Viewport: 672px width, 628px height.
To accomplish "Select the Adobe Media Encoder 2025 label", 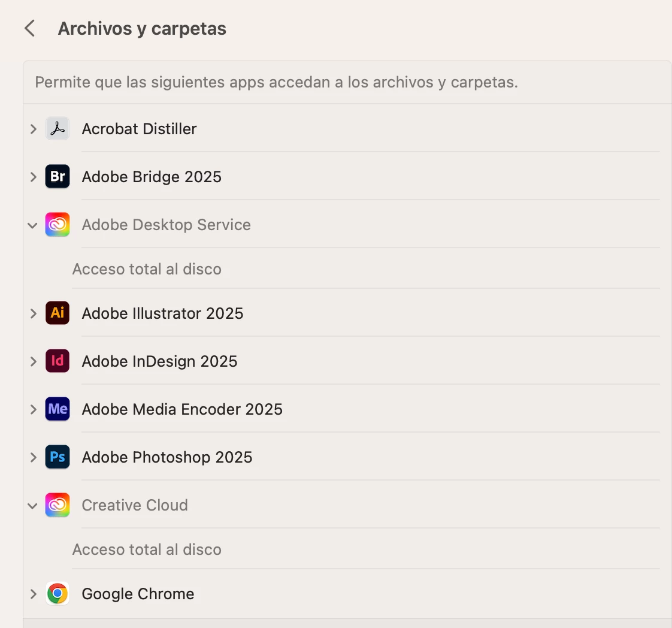I will pos(182,409).
